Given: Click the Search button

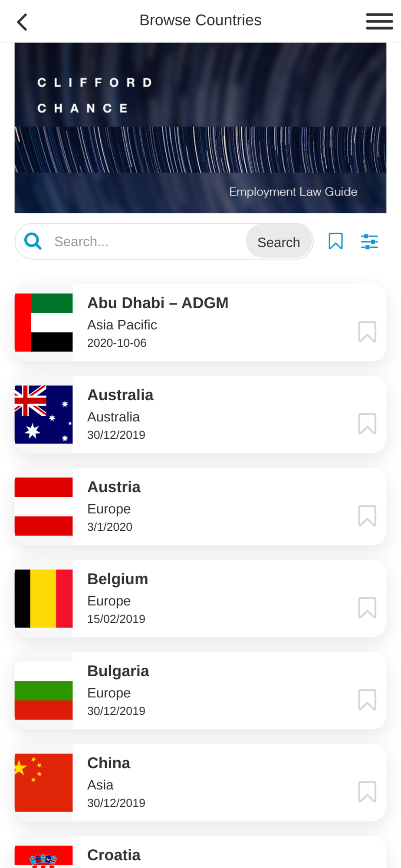Looking at the screenshot, I should point(279,242).
